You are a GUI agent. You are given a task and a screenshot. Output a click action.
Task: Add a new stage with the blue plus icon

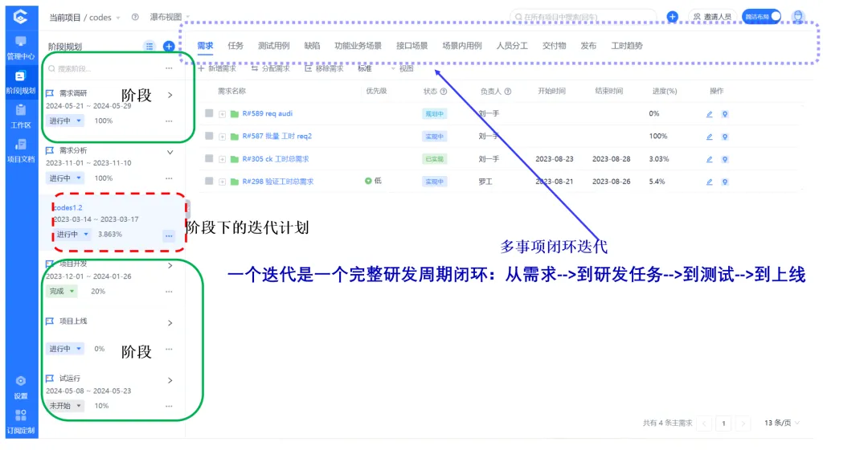(169, 47)
